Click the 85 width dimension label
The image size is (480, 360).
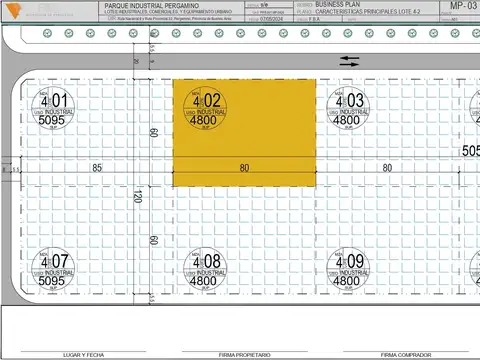click(x=97, y=168)
